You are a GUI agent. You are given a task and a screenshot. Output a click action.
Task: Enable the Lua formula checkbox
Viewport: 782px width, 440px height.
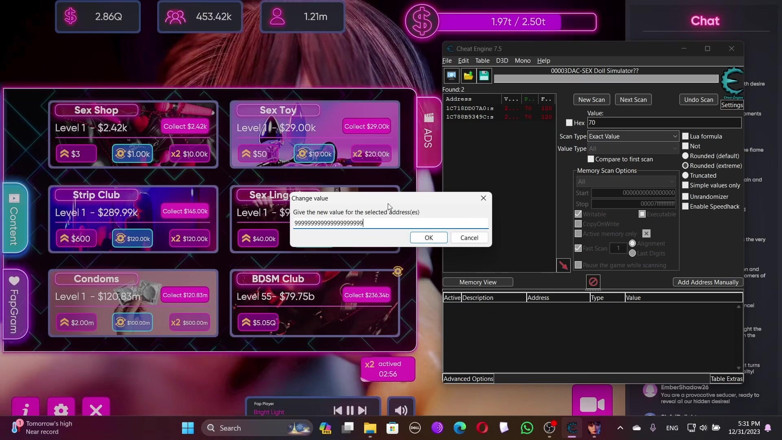tap(685, 136)
